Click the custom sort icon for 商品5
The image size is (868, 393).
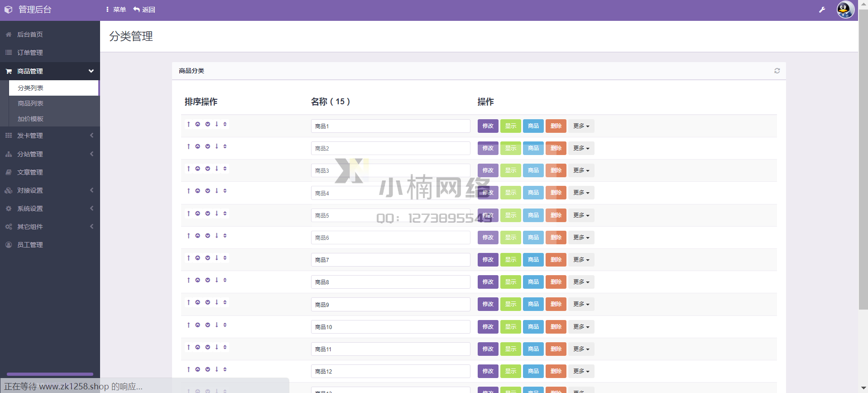(225, 213)
